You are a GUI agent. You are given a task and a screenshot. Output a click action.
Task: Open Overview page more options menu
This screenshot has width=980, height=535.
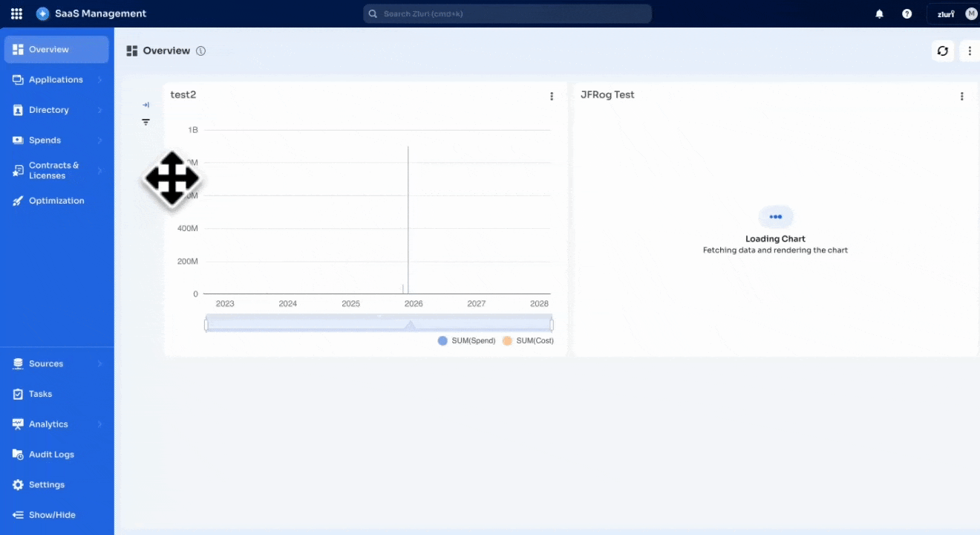[x=970, y=51]
